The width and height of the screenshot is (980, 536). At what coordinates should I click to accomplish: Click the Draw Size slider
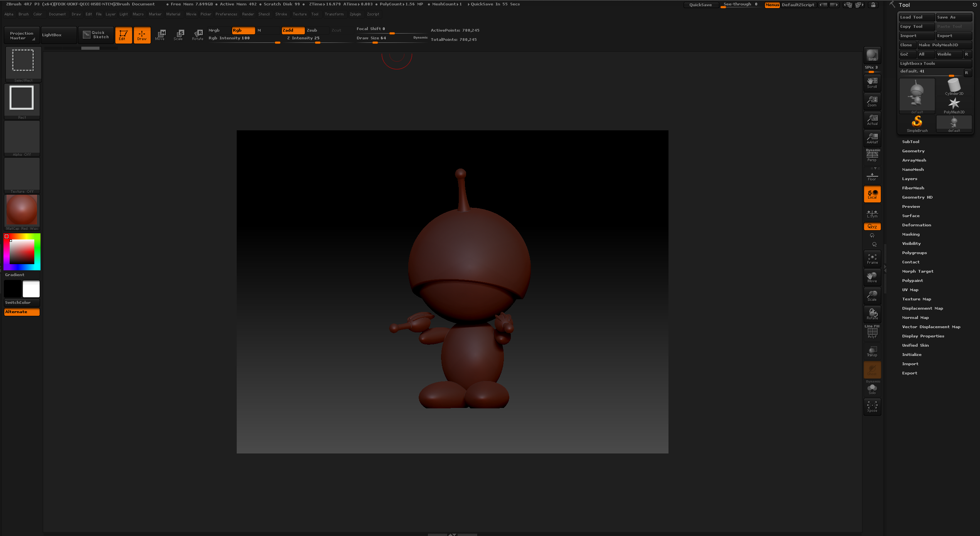coord(392,39)
